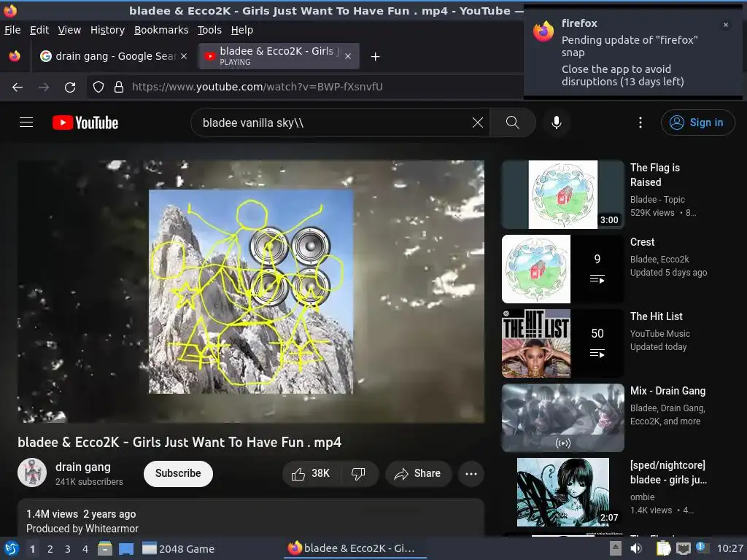Dismiss the firefox update notification
Image resolution: width=747 pixels, height=560 pixels.
726,25
